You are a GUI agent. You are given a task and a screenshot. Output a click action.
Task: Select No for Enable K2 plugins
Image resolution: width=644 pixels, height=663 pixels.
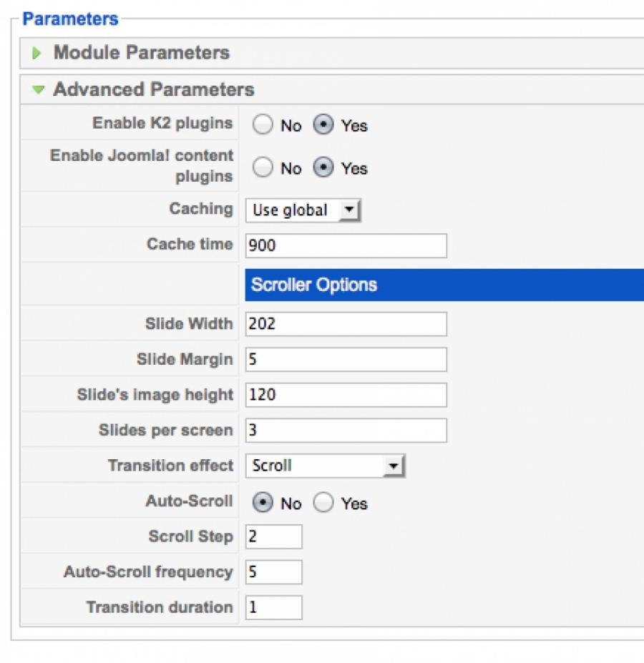pyautogui.click(x=263, y=124)
